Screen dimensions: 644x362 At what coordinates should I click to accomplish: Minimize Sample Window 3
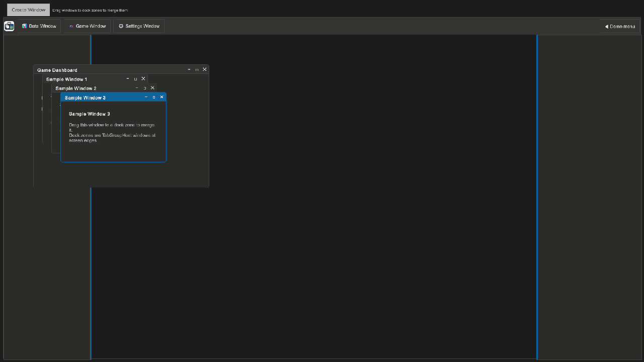click(146, 97)
